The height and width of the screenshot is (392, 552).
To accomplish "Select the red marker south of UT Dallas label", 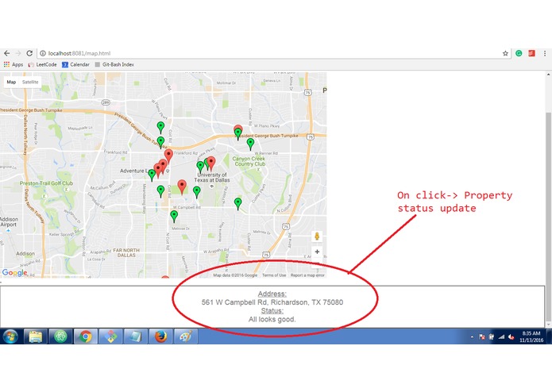I will pos(182,186).
